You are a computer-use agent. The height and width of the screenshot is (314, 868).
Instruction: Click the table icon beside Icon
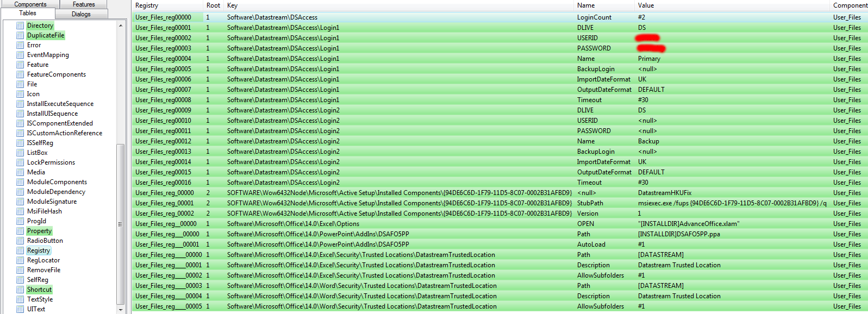(x=20, y=94)
